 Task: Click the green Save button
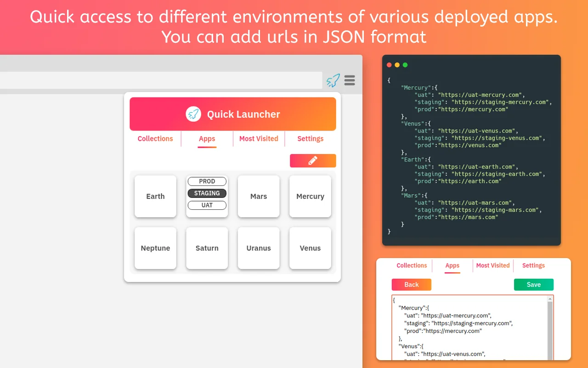tap(534, 285)
